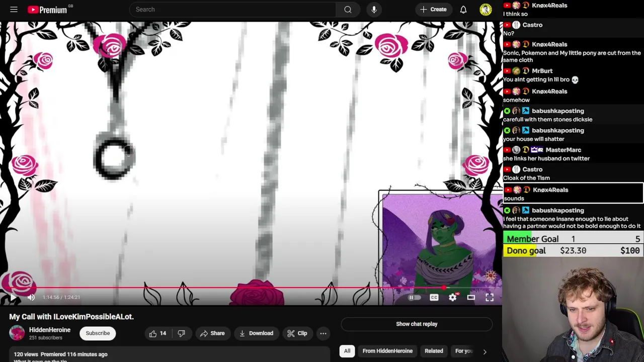Select the Related chip

coord(434,351)
